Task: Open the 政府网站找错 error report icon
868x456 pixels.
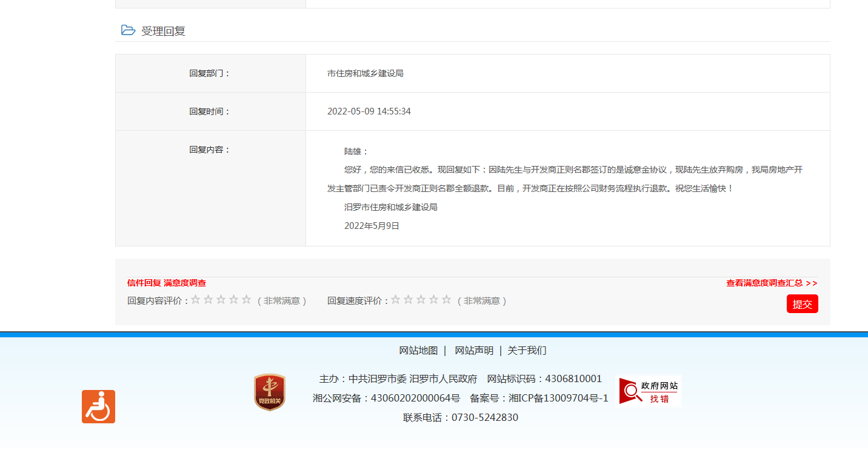Action: tap(648, 391)
